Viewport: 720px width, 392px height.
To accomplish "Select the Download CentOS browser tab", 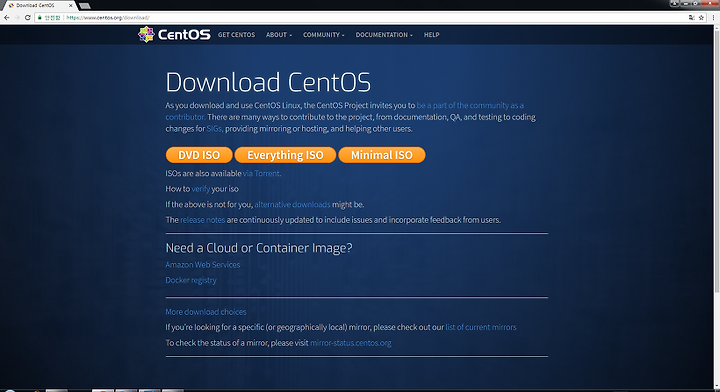I will click(39, 6).
